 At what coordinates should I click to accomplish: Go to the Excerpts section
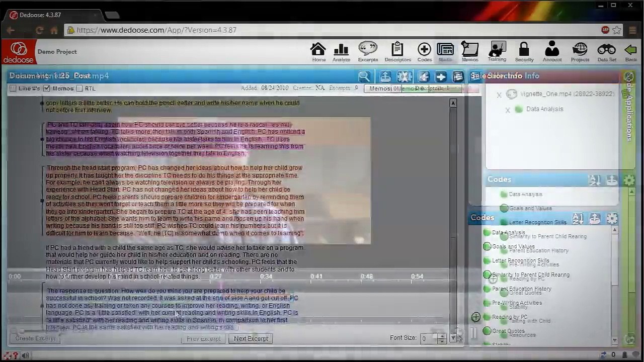click(x=368, y=52)
